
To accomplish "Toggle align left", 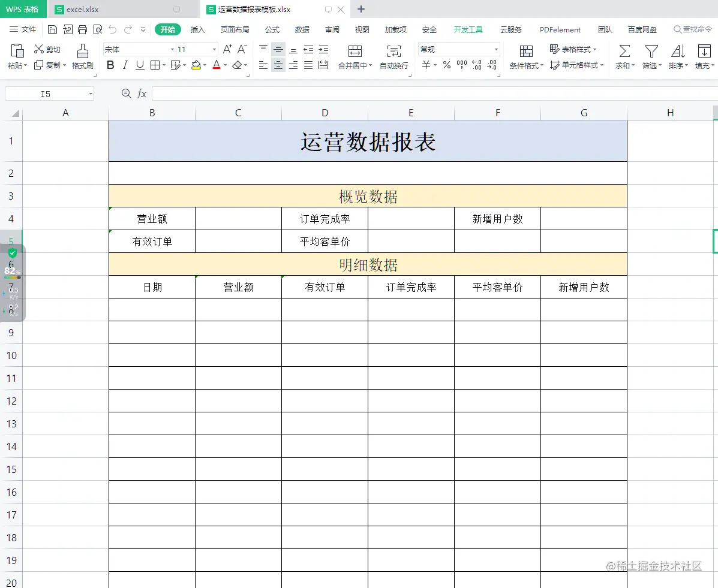I will click(263, 65).
